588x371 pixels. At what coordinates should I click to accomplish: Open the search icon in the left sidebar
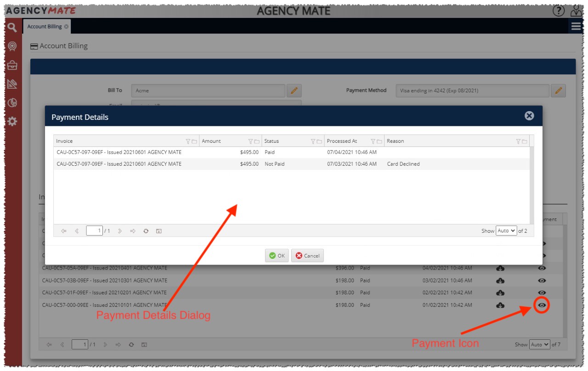pyautogui.click(x=12, y=27)
